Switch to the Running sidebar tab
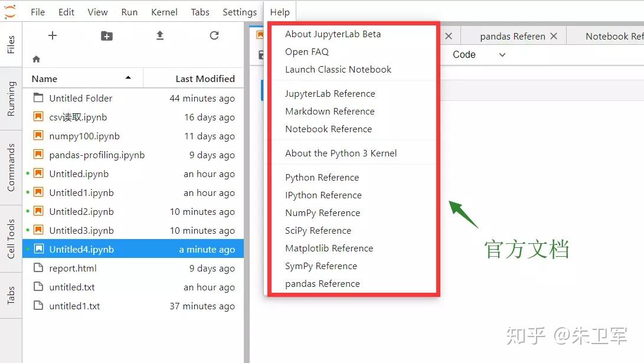The height and width of the screenshot is (363, 644). [11, 99]
